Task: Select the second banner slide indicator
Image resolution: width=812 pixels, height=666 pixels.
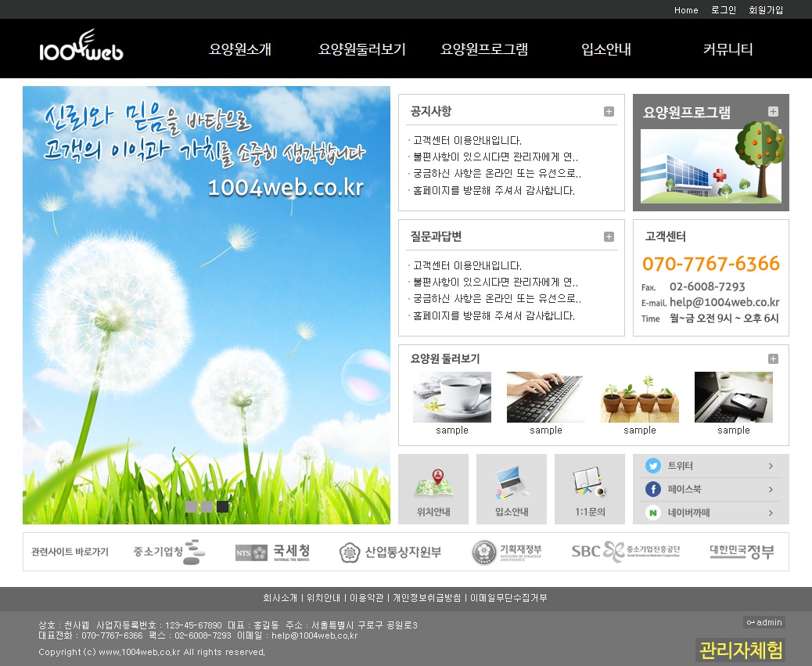Action: [207, 506]
